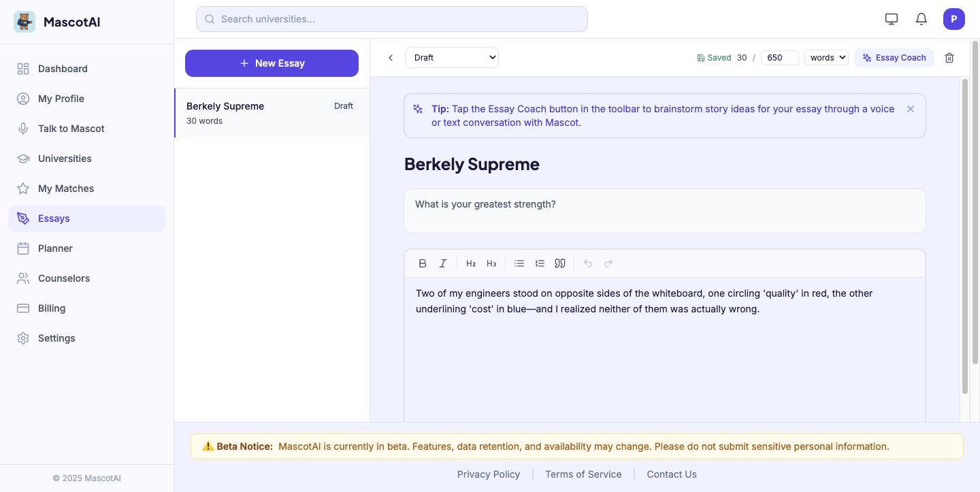Open the Draft status dropdown

click(x=452, y=58)
